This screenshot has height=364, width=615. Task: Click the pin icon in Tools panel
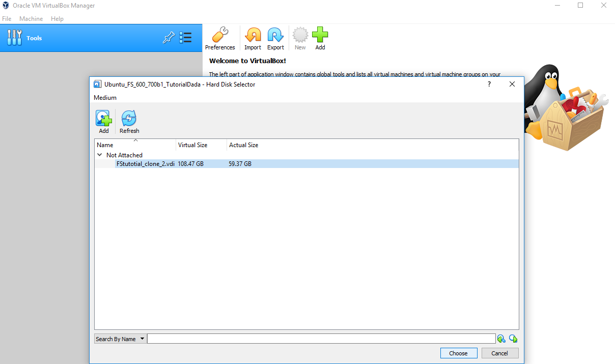coord(169,38)
